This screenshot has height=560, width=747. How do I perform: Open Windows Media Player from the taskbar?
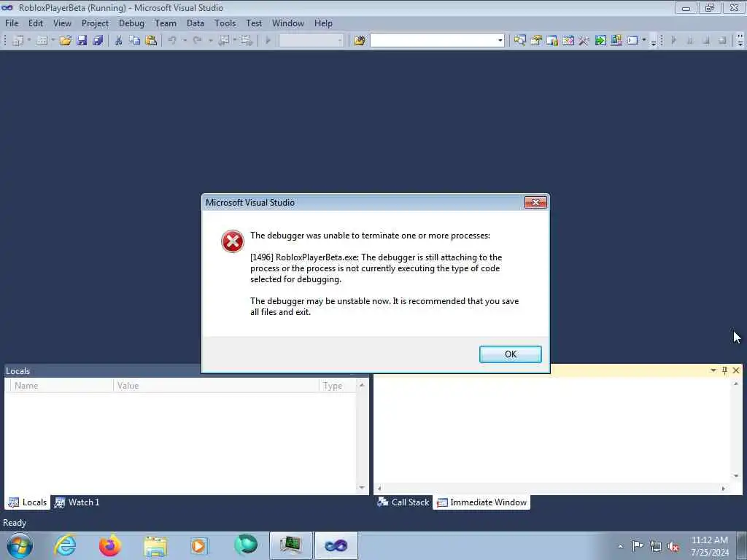pyautogui.click(x=200, y=545)
